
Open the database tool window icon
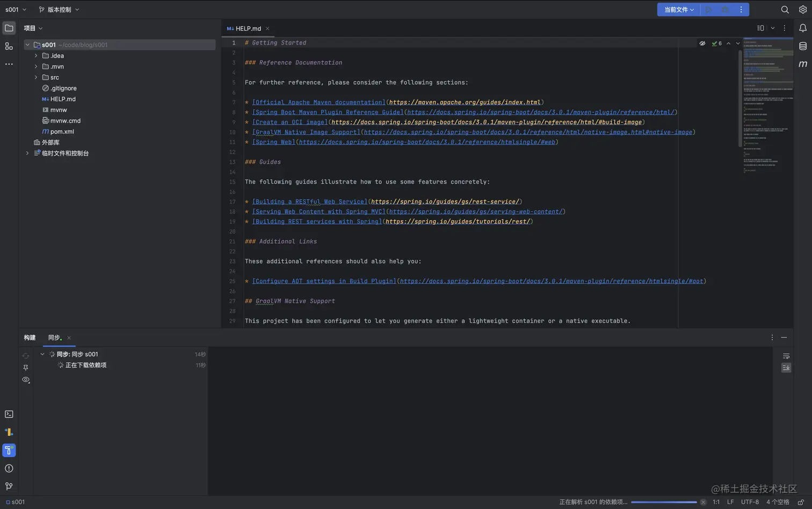point(804,45)
